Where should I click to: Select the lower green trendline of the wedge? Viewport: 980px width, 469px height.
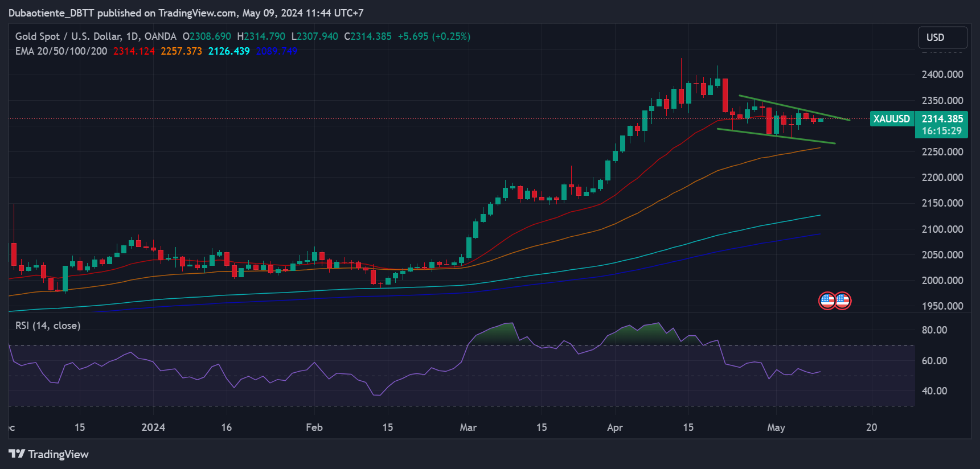tap(776, 136)
